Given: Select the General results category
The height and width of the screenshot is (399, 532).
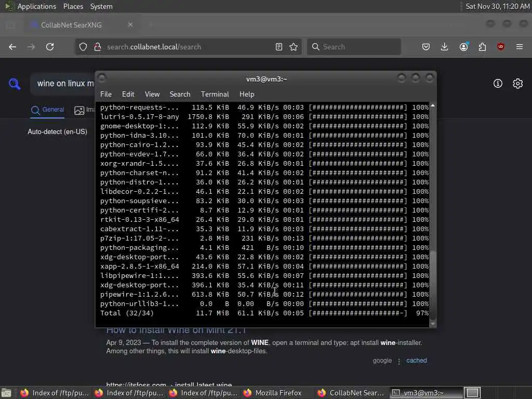Looking at the screenshot, I should [47, 110].
